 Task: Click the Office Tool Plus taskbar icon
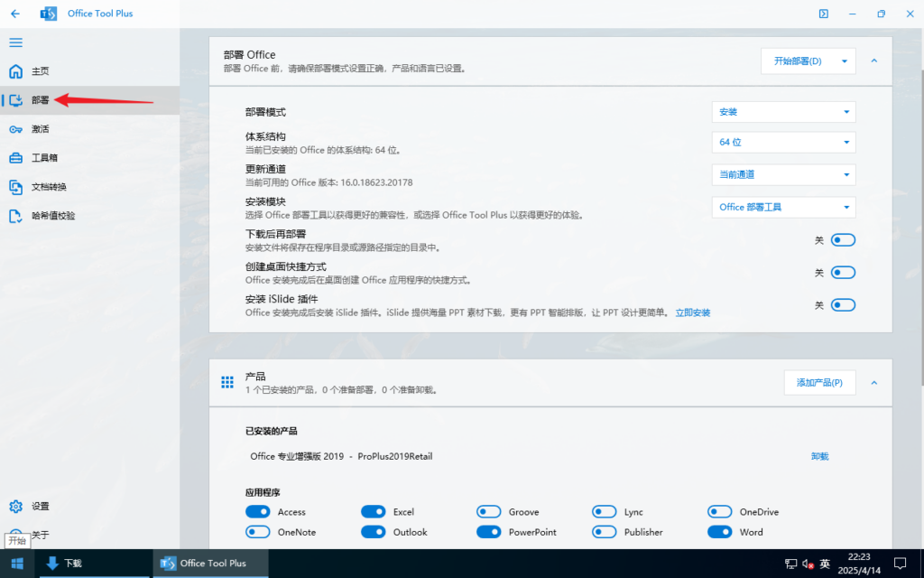point(168,564)
